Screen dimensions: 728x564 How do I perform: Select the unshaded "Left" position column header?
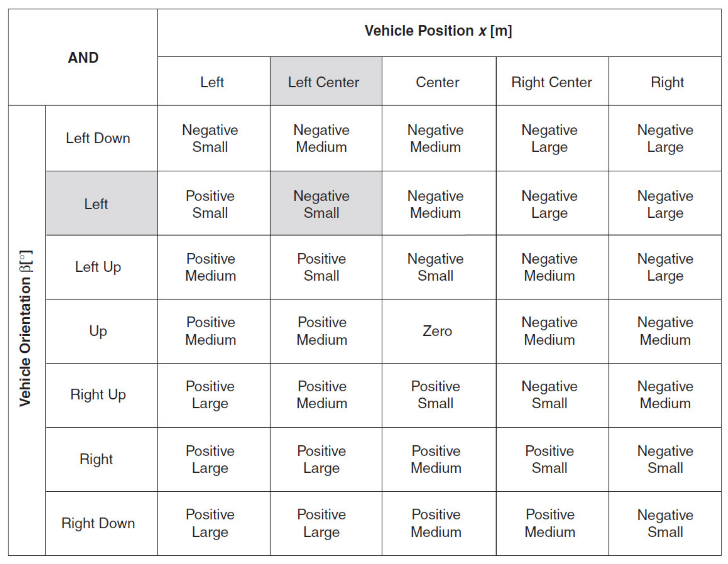tap(212, 82)
